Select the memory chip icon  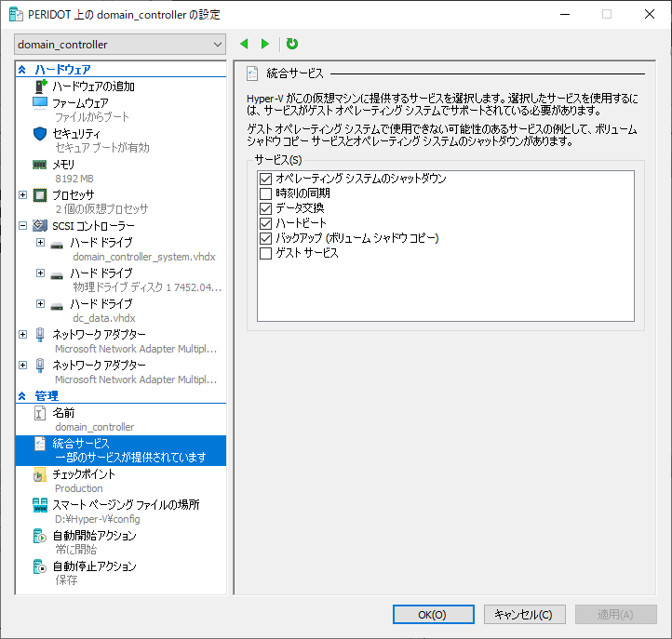(x=40, y=164)
